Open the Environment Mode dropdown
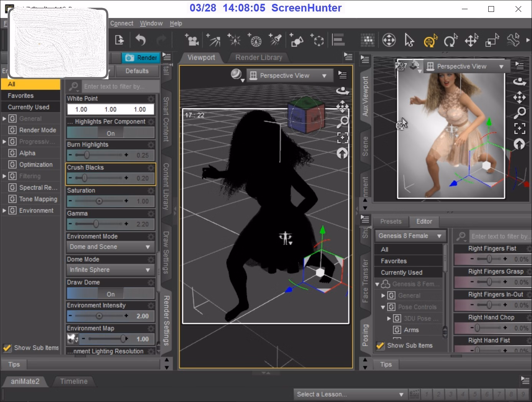The width and height of the screenshot is (532, 402). click(110, 247)
